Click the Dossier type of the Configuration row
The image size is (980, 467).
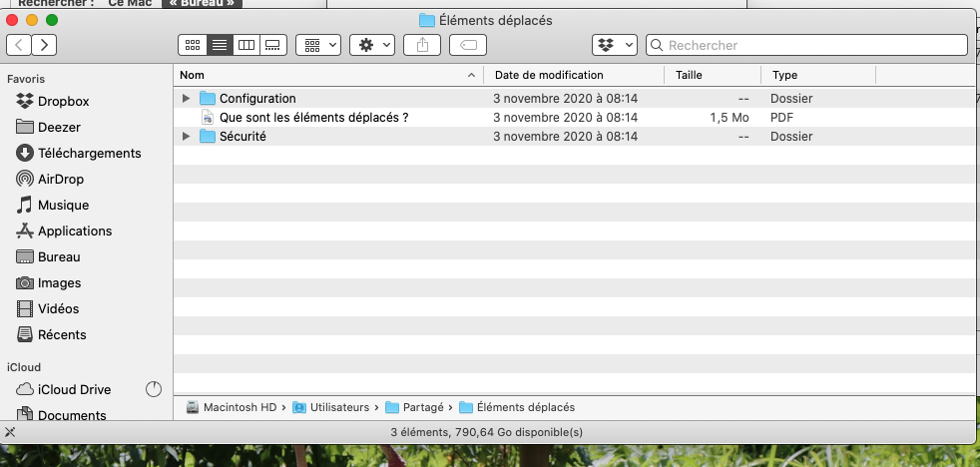point(791,98)
